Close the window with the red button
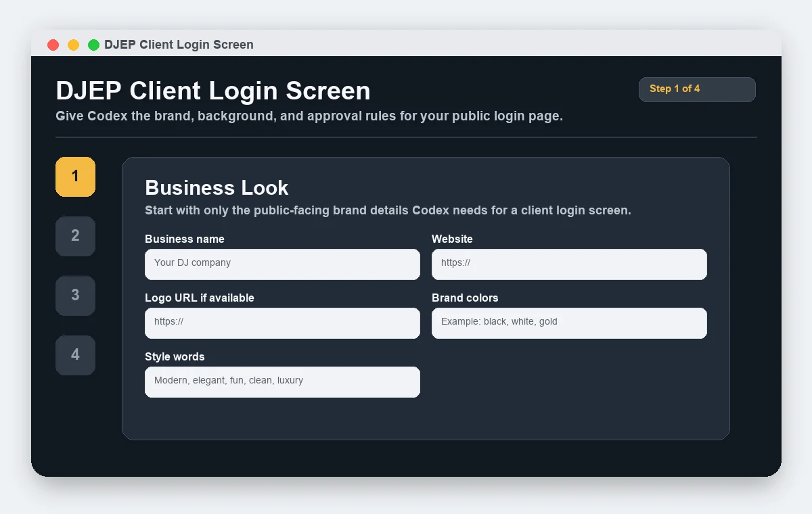This screenshot has width=812, height=514. coord(53,45)
